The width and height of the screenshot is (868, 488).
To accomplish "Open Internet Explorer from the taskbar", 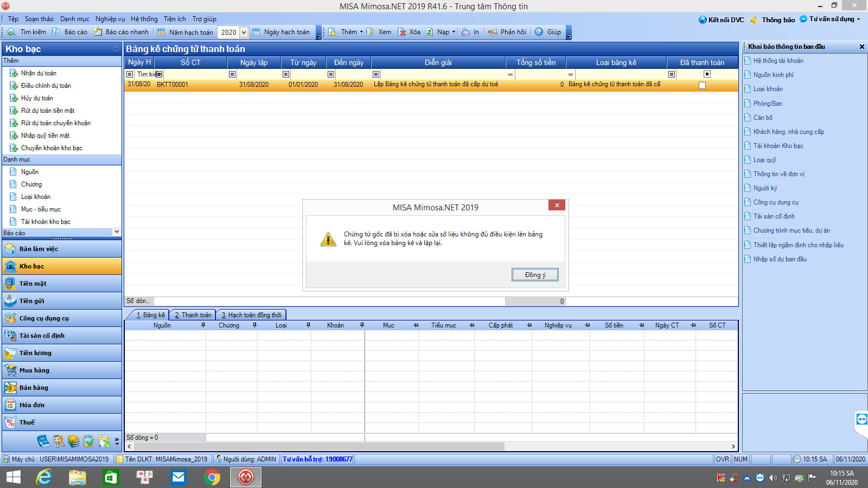I will coord(44,477).
